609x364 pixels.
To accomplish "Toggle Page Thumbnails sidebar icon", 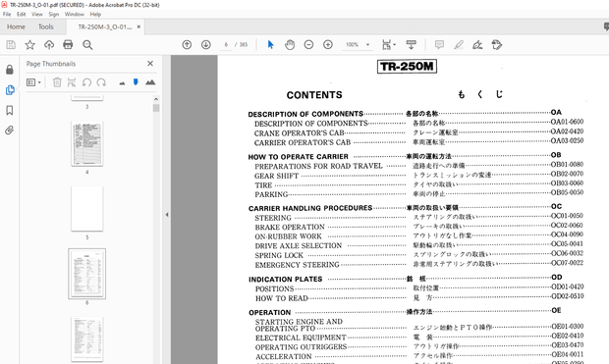I will pyautogui.click(x=10, y=90).
